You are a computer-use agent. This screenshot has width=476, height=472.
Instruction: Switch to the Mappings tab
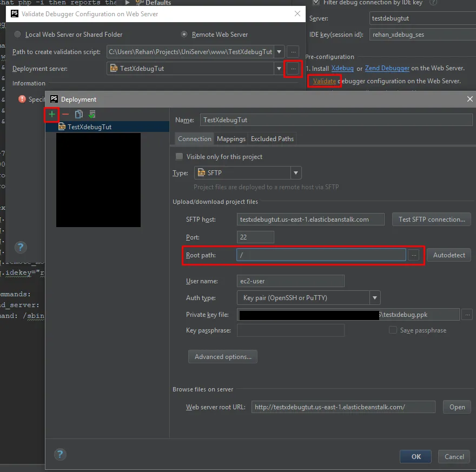tap(231, 139)
